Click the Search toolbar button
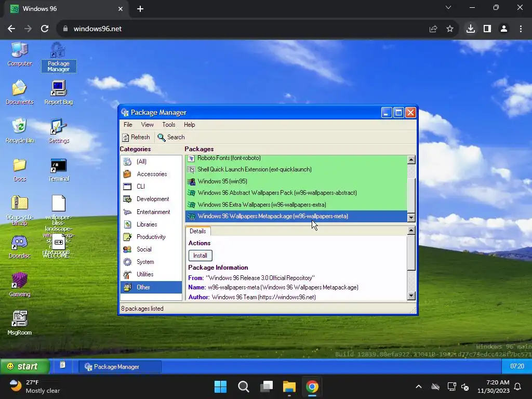The image size is (532, 399). (171, 137)
